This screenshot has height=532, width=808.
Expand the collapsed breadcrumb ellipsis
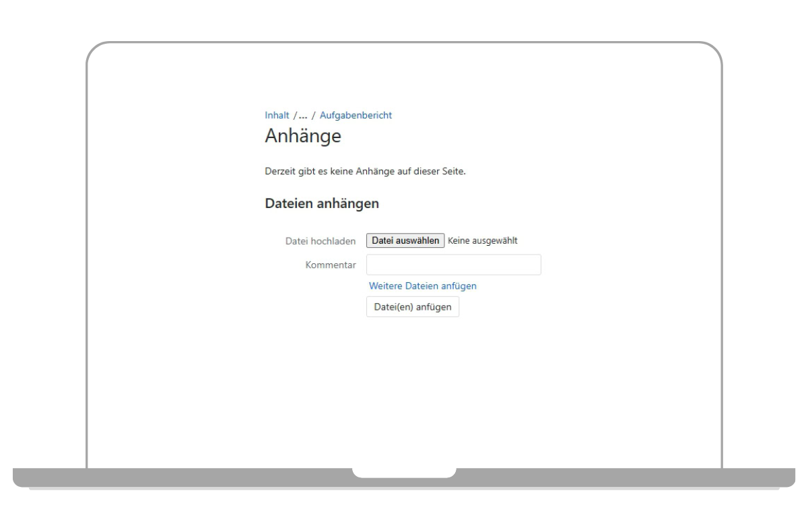tap(302, 115)
